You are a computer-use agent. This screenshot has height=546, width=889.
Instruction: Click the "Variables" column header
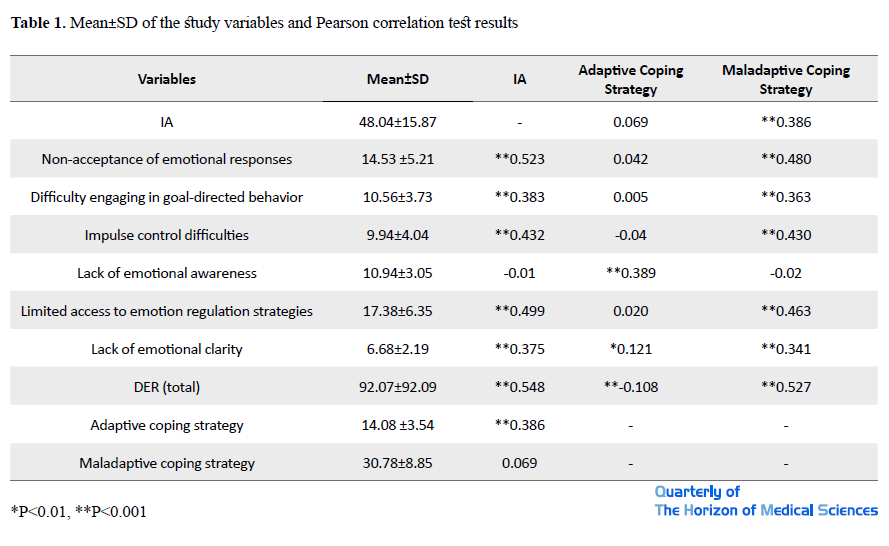coord(167,79)
